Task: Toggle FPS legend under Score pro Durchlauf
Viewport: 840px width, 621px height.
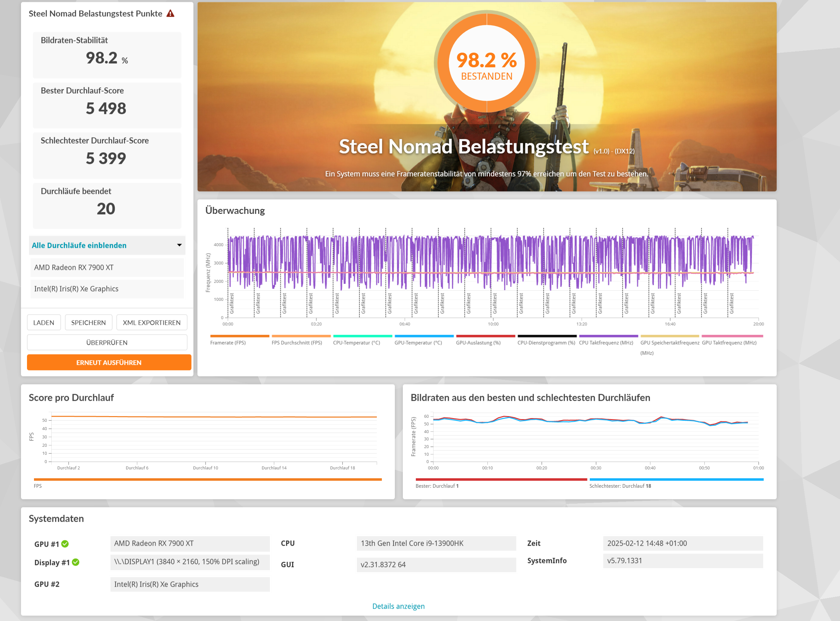Action: pos(208,483)
